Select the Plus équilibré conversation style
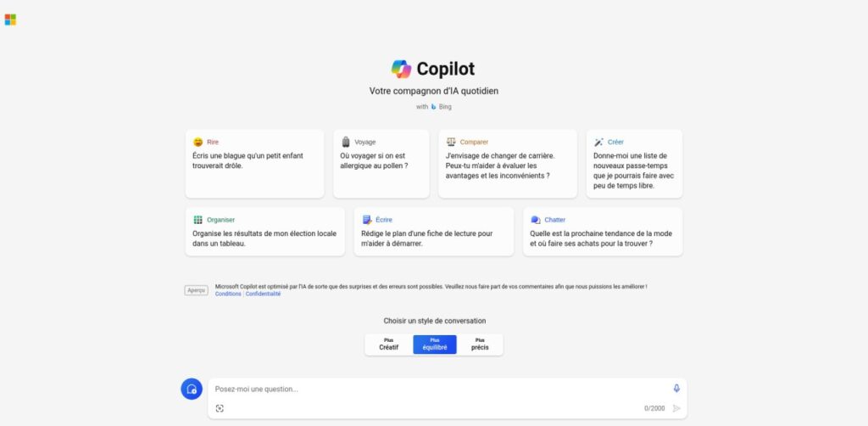868x426 pixels. pyautogui.click(x=435, y=345)
